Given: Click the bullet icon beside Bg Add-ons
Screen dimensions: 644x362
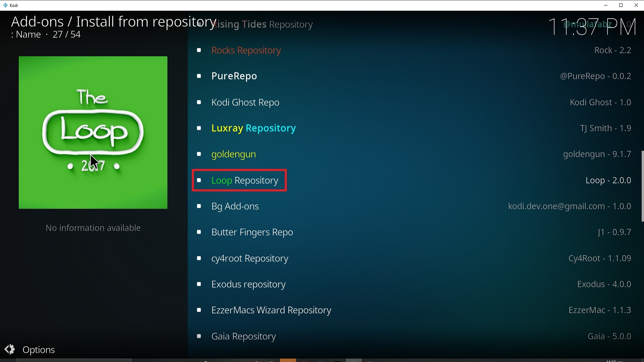Looking at the screenshot, I should [199, 206].
